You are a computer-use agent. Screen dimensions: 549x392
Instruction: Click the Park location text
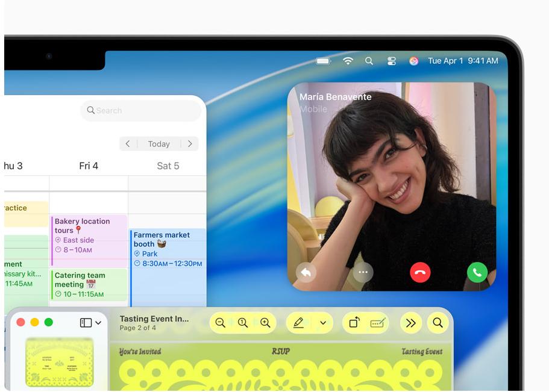(149, 254)
